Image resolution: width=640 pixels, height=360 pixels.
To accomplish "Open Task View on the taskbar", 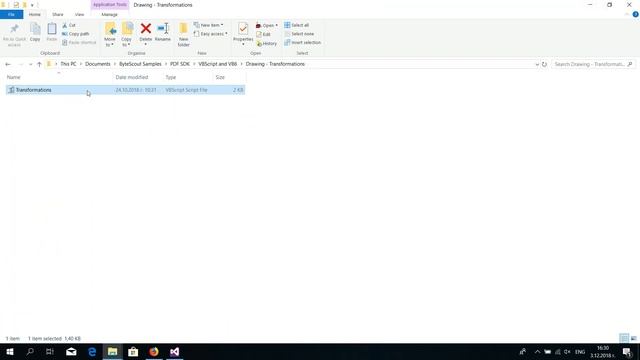I will (50, 351).
